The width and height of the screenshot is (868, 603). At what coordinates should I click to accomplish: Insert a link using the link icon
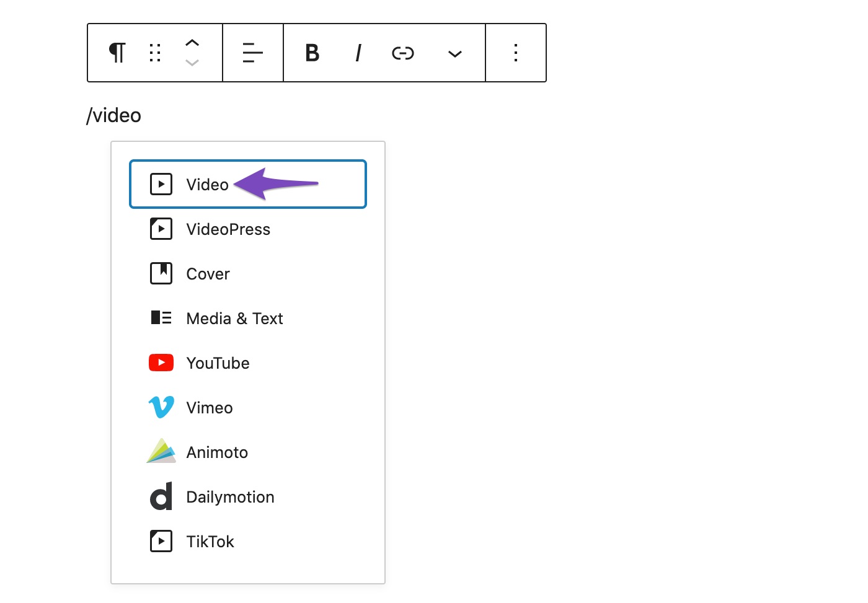(403, 53)
